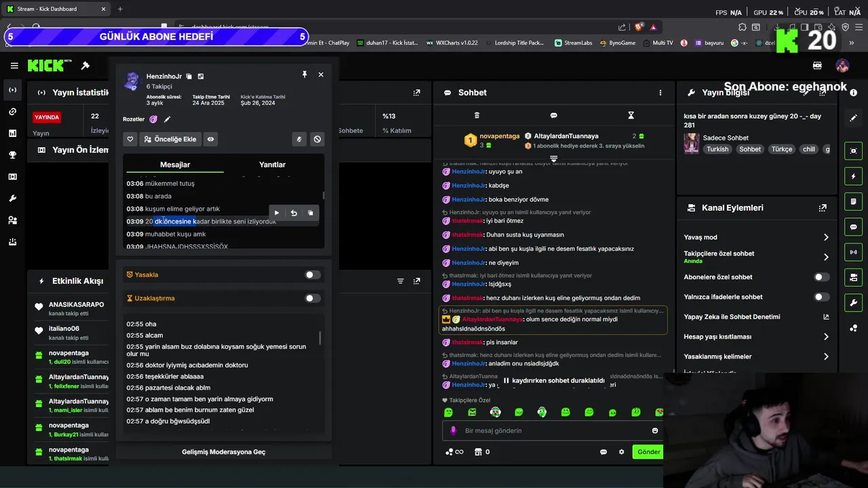This screenshot has width=868, height=488.
Task: Toggle Uzaklaştırma switch
Action: 312,298
